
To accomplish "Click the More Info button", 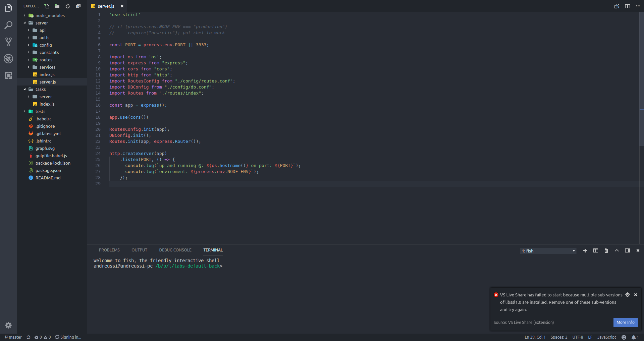I will (x=626, y=323).
